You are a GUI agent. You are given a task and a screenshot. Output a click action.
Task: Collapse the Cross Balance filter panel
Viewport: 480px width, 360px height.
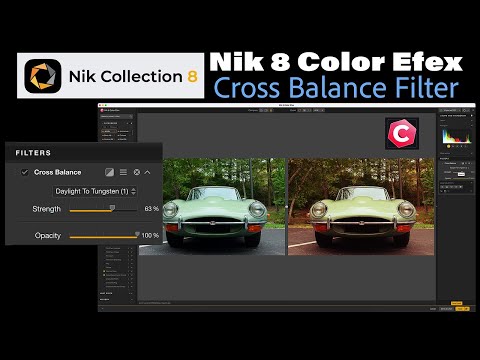147,172
